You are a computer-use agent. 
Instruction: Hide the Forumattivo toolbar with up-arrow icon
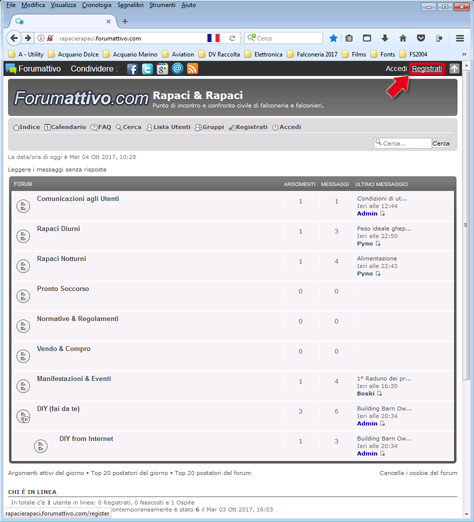454,69
